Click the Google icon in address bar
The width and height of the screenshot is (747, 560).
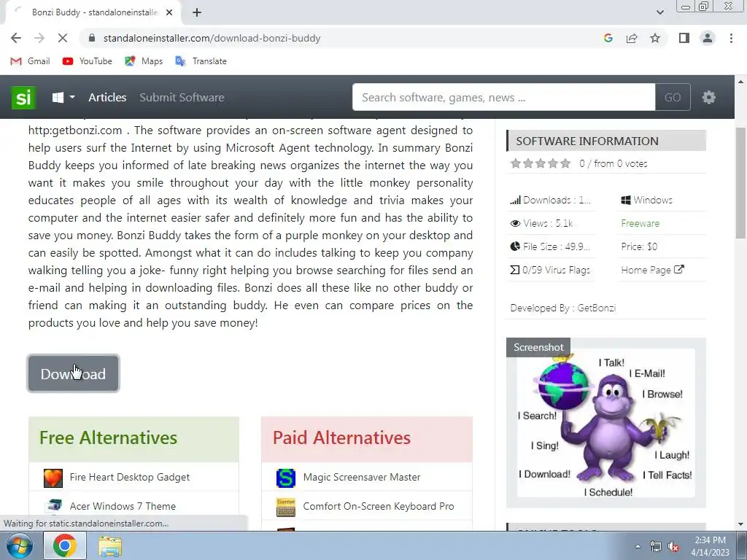[x=608, y=38]
